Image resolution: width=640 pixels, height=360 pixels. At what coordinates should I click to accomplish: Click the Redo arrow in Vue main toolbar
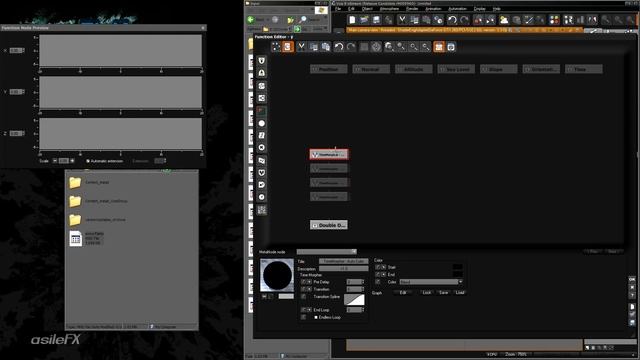[464, 20]
